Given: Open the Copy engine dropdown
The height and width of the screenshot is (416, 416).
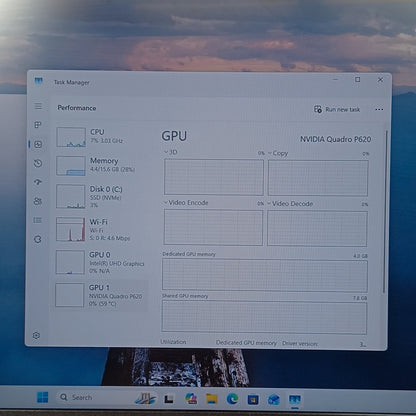Looking at the screenshot, I should [x=278, y=153].
